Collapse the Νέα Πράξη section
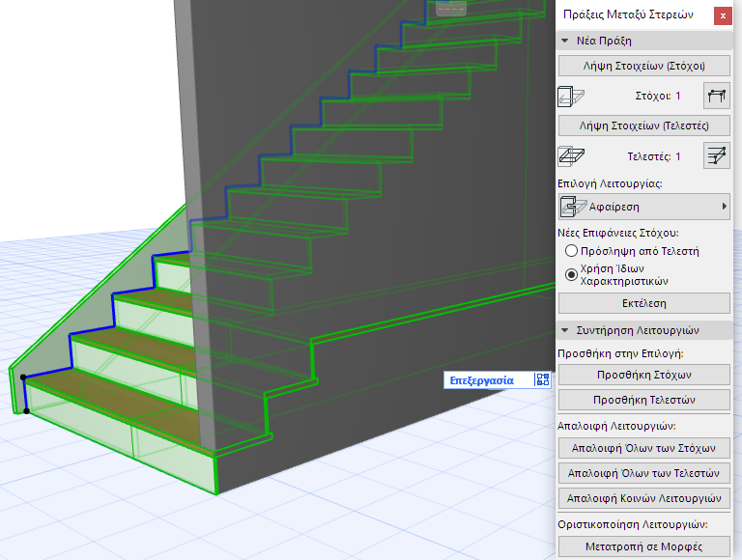The height and width of the screenshot is (560, 742). pos(564,41)
